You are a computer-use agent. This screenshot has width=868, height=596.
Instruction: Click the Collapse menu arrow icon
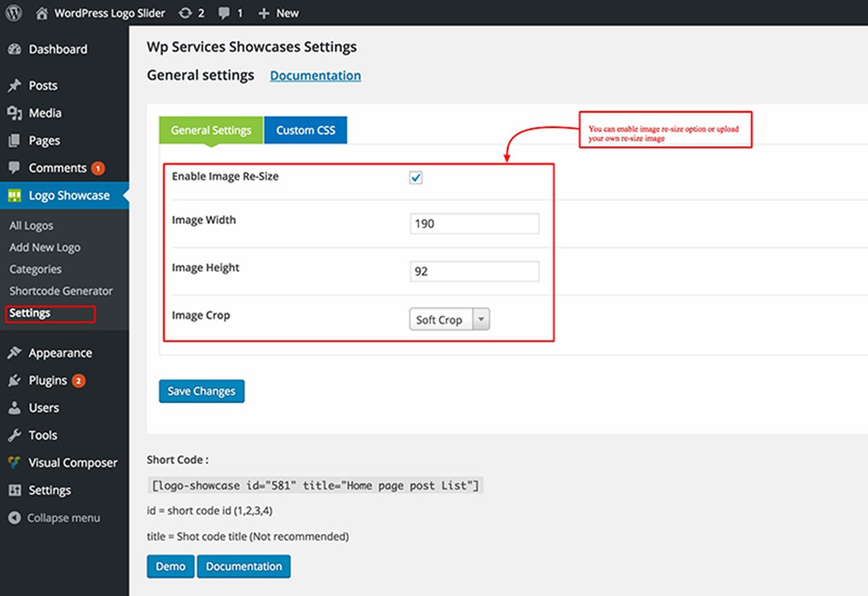point(14,518)
